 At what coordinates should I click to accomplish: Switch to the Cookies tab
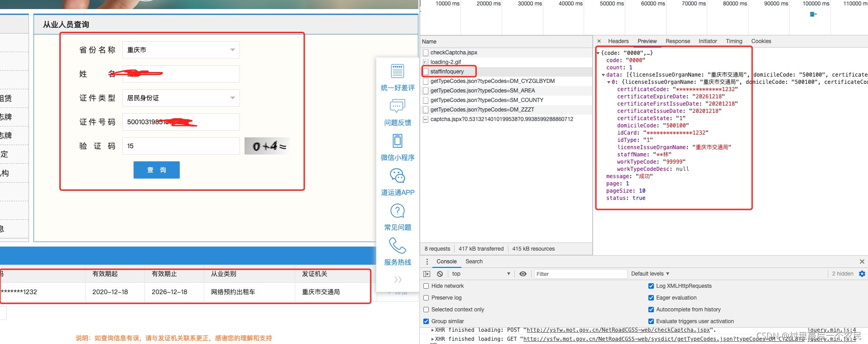coord(761,41)
